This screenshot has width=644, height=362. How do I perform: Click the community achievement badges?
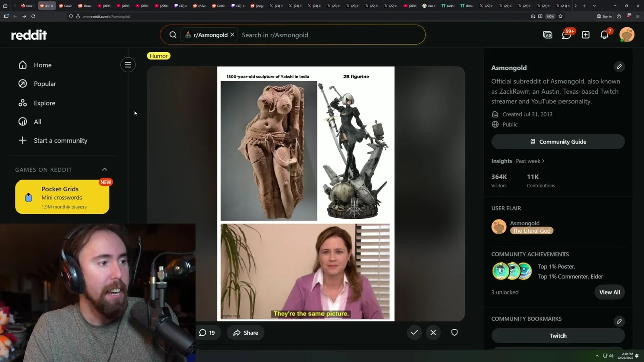click(x=512, y=271)
